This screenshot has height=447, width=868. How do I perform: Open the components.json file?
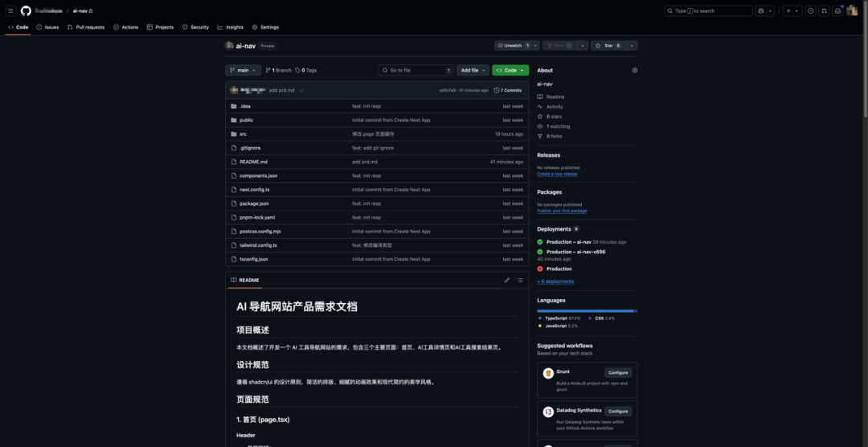[259, 175]
